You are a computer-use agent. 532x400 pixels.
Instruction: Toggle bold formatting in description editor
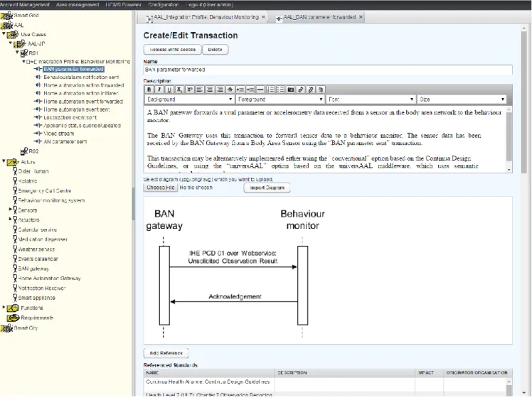point(149,90)
